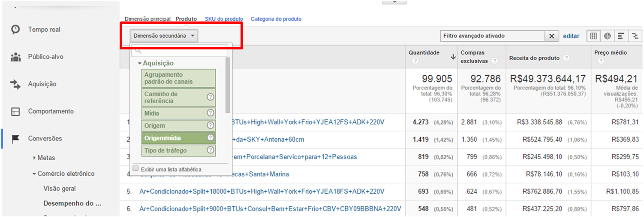Viewport: 644px width, 217px height.
Task: Clear the advanced filter with the X
Action: 551,36
